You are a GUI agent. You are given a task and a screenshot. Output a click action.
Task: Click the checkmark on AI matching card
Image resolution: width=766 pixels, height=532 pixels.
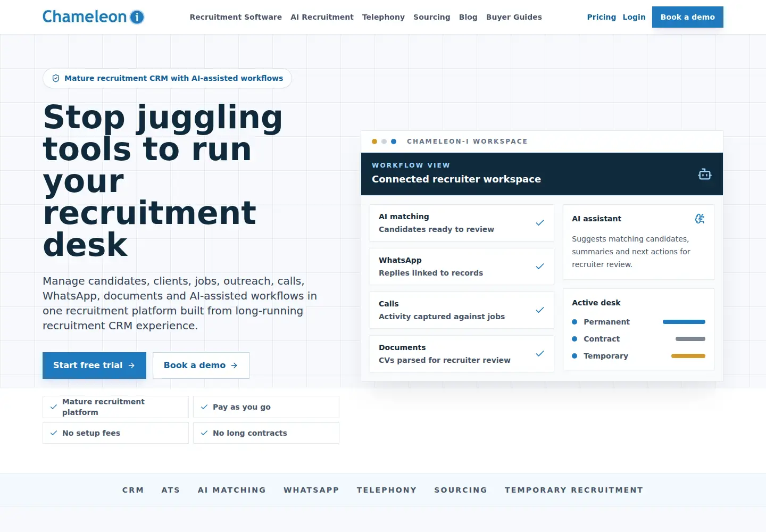[x=540, y=223]
